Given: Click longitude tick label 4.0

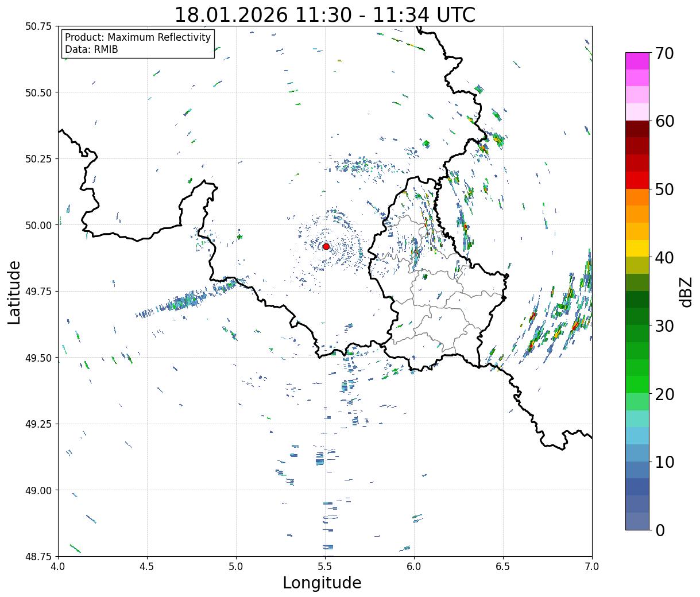Looking at the screenshot, I should click(x=58, y=567).
